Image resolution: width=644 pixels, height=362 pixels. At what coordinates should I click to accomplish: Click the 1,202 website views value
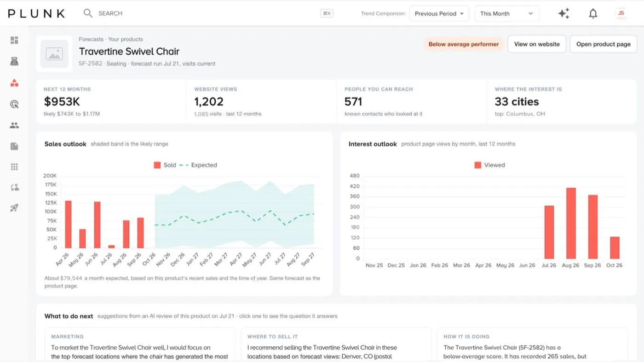[x=209, y=102]
